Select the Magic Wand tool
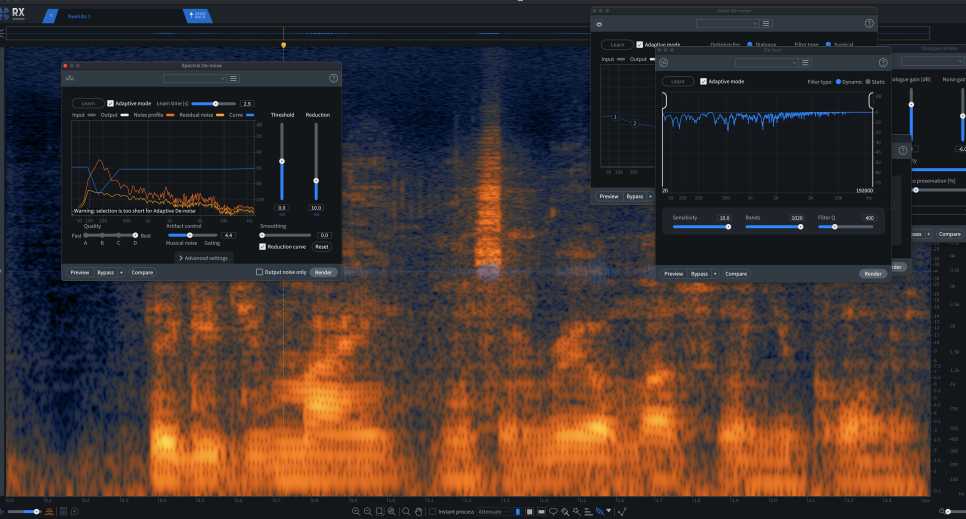The height and width of the screenshot is (519, 966). 577,512
